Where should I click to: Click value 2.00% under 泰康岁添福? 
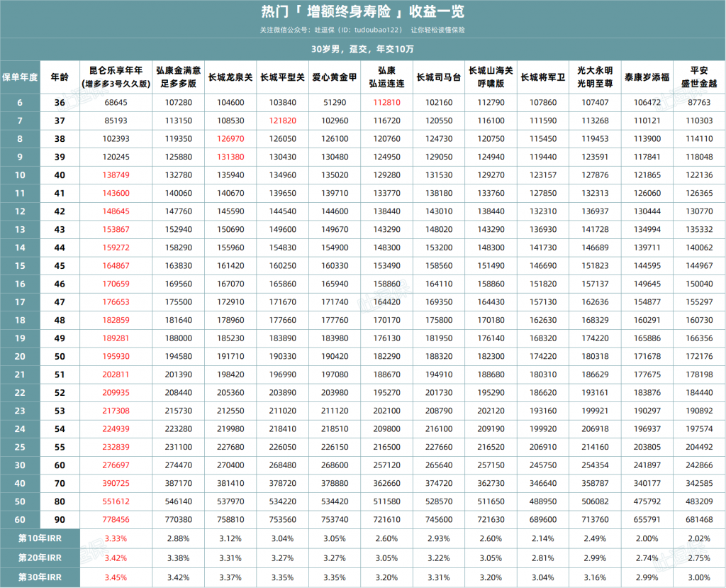[x=647, y=538]
